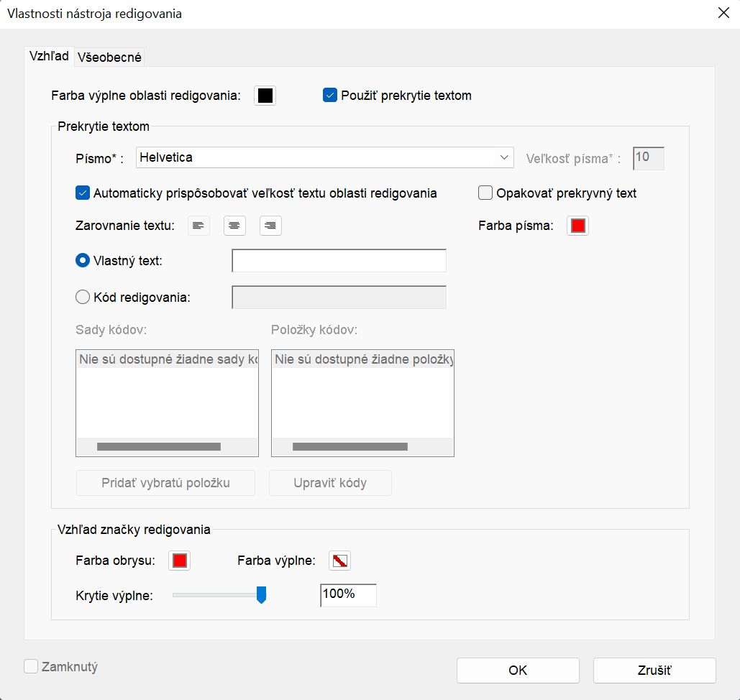Select the 'Vlastný text' radio button
740x700 pixels.
pos(83,261)
